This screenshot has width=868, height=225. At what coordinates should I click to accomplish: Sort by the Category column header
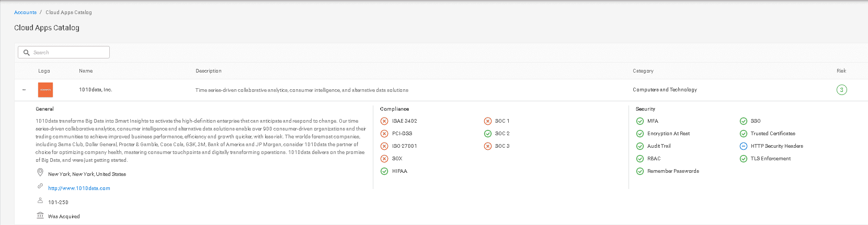tap(643, 71)
